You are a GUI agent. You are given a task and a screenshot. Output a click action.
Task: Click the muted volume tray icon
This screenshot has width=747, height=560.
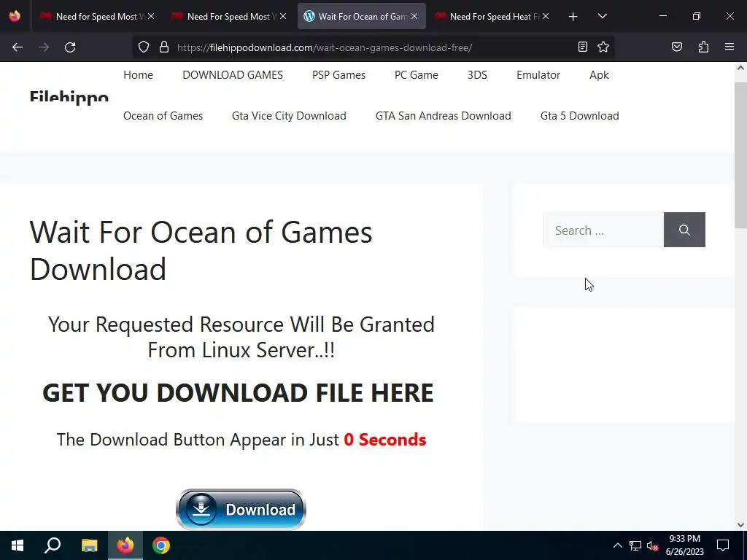[652, 545]
